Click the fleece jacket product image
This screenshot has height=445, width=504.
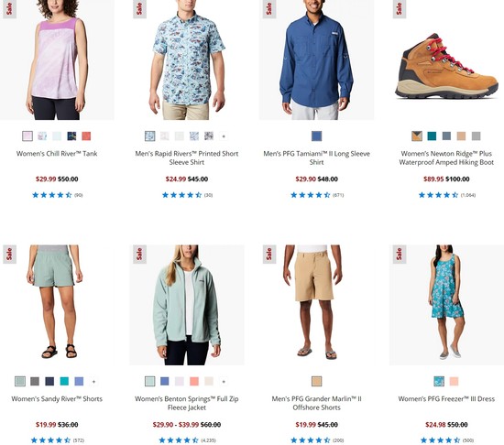187,305
